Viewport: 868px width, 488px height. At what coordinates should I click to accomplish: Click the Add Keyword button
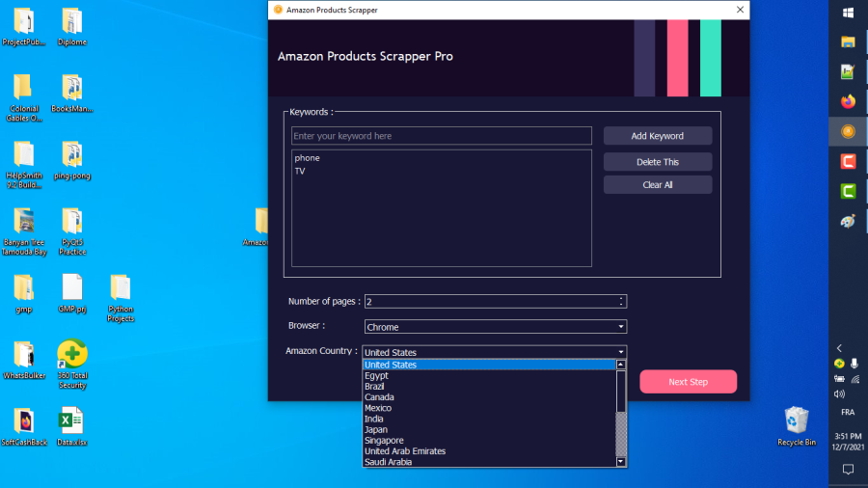pos(657,136)
